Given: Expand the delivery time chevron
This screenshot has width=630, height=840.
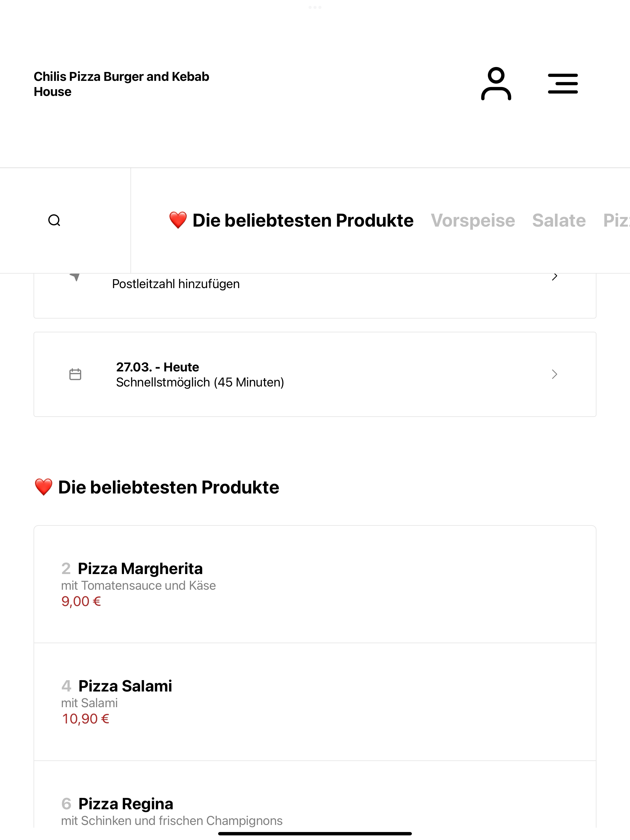Looking at the screenshot, I should (554, 374).
